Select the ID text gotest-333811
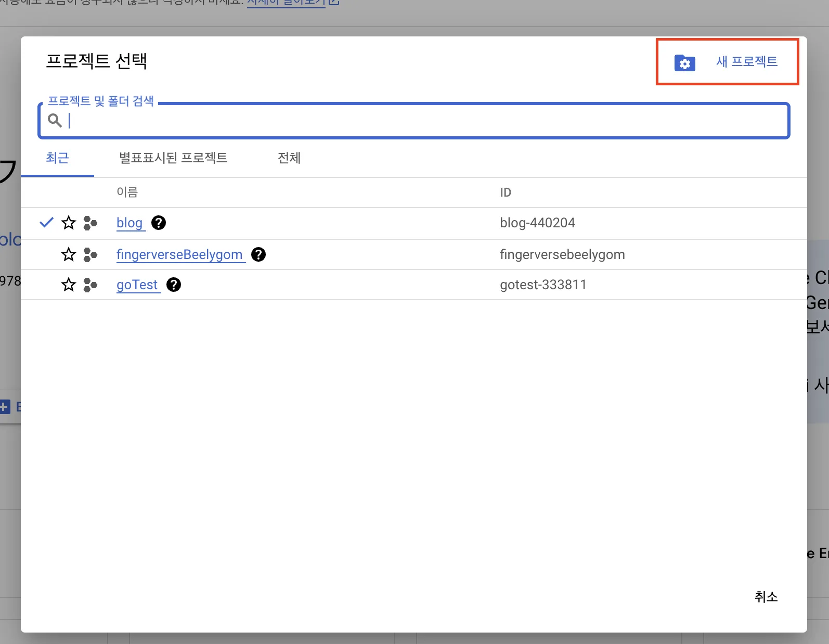This screenshot has width=829, height=644. click(543, 285)
